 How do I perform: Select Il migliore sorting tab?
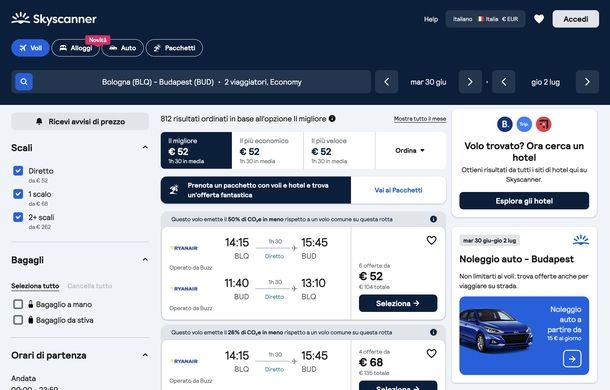tap(196, 151)
